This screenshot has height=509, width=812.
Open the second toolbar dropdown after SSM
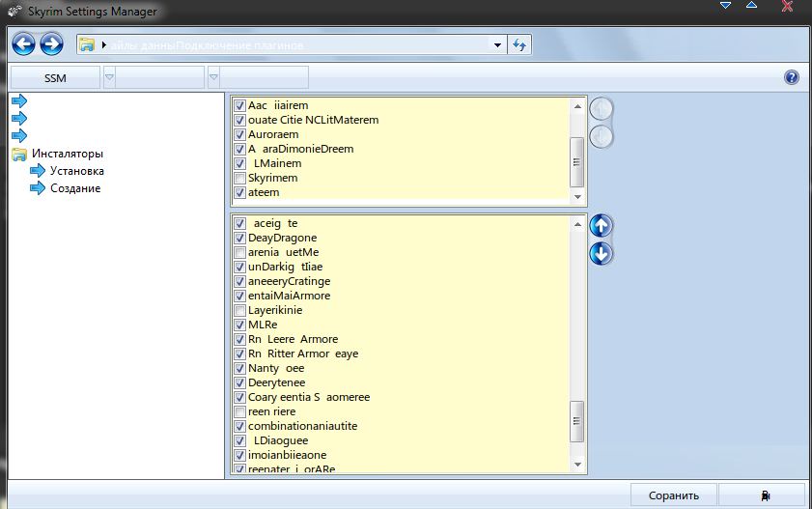point(213,77)
